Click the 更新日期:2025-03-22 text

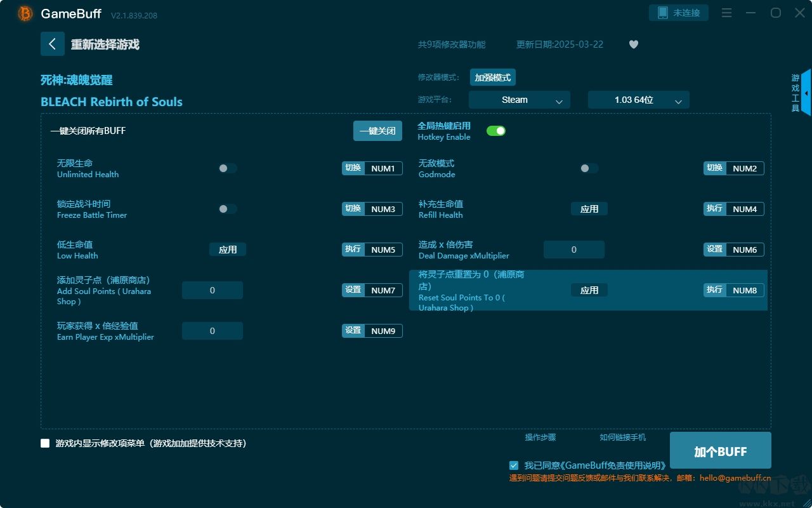coord(560,44)
